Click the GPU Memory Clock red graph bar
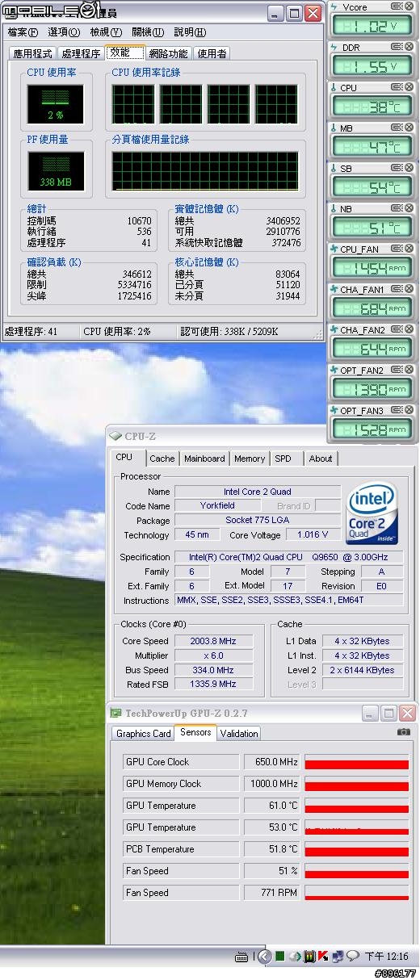This screenshot has width=420, height=980. 356,785
